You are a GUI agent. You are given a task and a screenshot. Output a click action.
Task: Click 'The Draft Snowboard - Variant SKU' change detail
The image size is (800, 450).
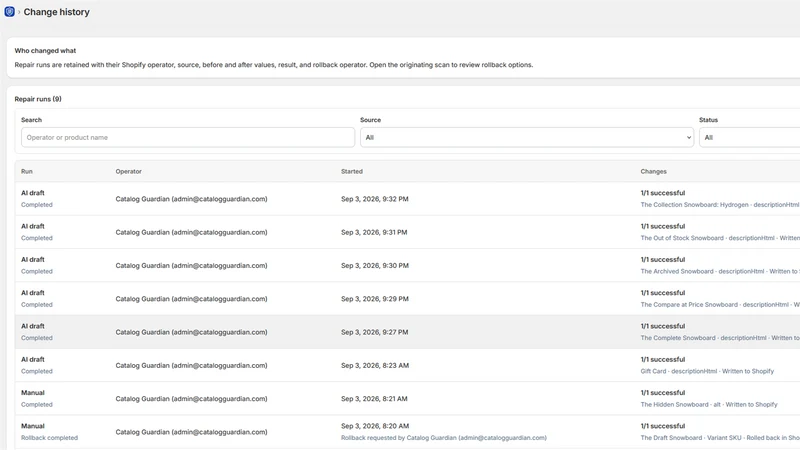tap(720, 438)
